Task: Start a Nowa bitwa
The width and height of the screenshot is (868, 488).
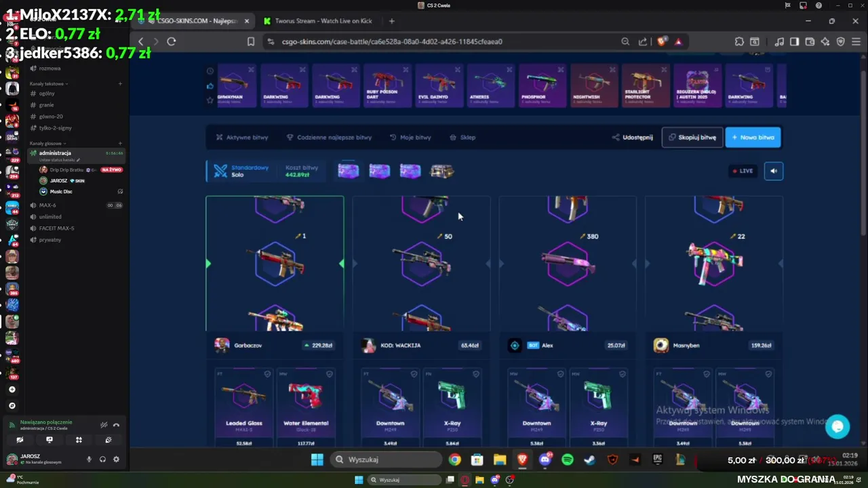Action: point(753,137)
